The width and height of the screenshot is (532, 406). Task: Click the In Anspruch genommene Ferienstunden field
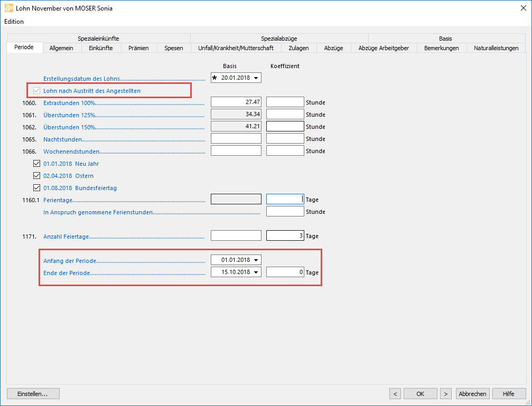tap(285, 212)
